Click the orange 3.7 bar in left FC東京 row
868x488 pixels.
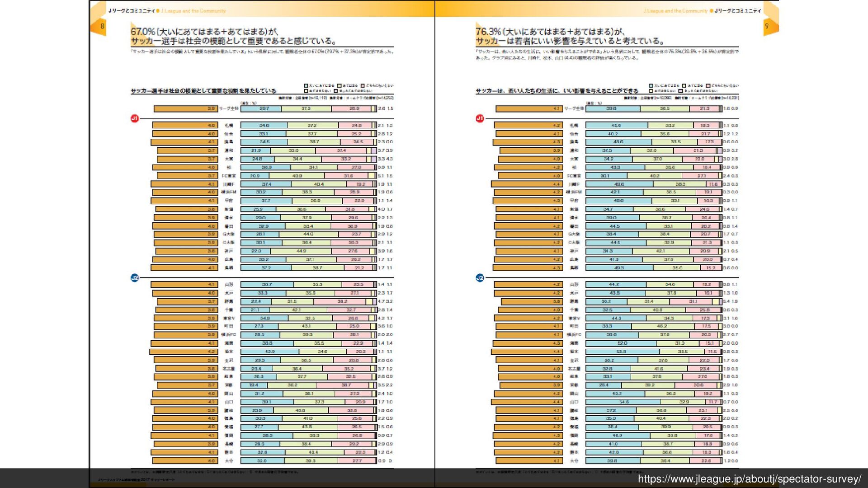(x=187, y=176)
